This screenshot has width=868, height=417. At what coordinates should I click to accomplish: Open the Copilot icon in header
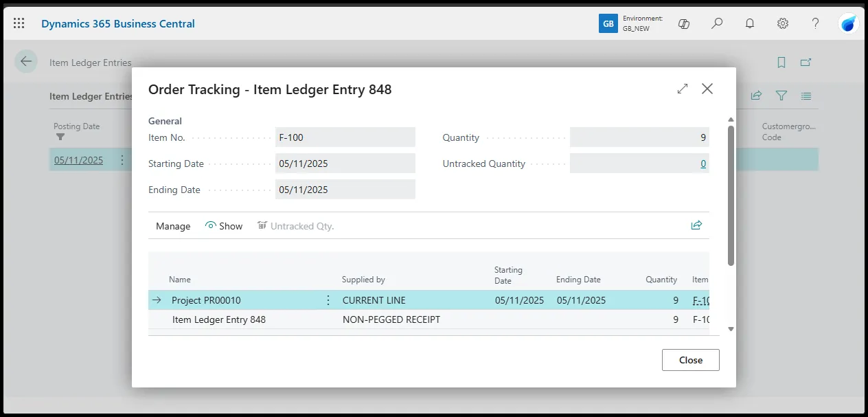tap(683, 23)
